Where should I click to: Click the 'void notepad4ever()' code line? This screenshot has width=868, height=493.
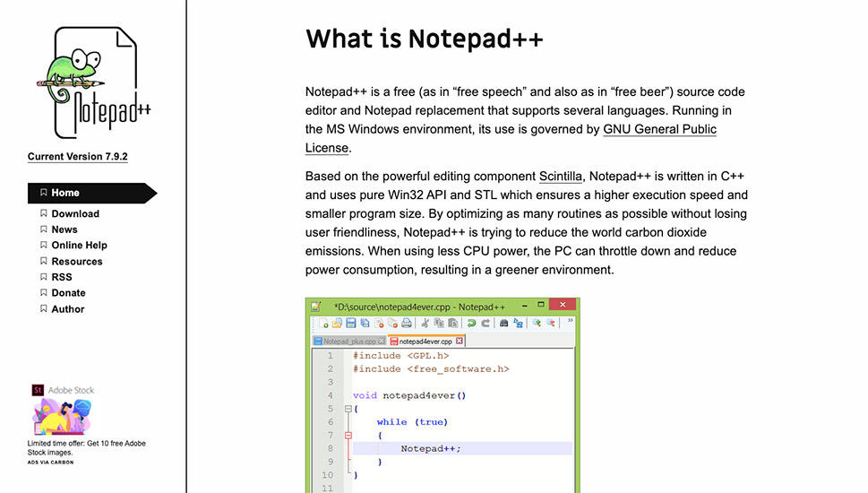pos(409,395)
